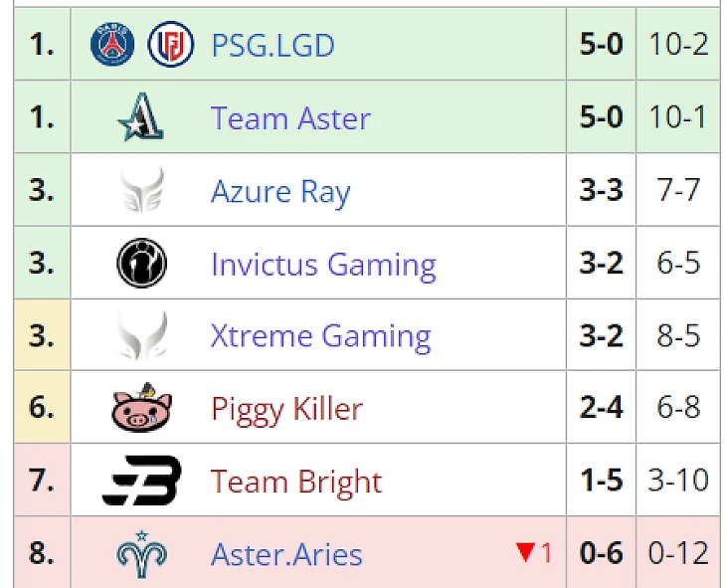Click the Azure Ray wings logo
The width and height of the screenshot is (726, 588).
point(141,191)
